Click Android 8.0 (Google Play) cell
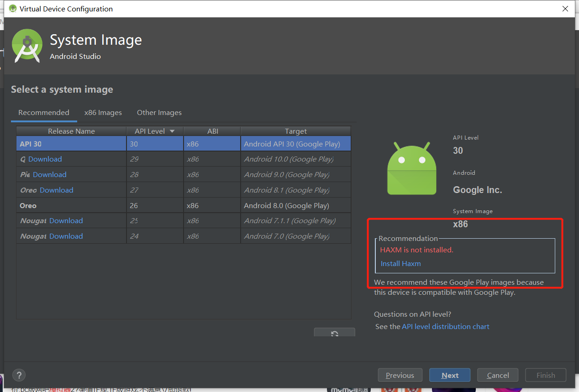This screenshot has height=392, width=579. (x=296, y=205)
